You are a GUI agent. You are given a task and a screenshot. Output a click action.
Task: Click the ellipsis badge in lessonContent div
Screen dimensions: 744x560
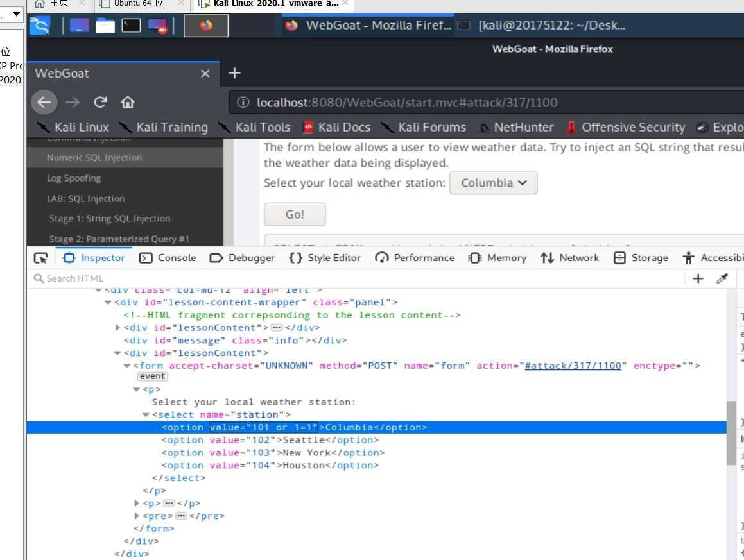click(277, 328)
